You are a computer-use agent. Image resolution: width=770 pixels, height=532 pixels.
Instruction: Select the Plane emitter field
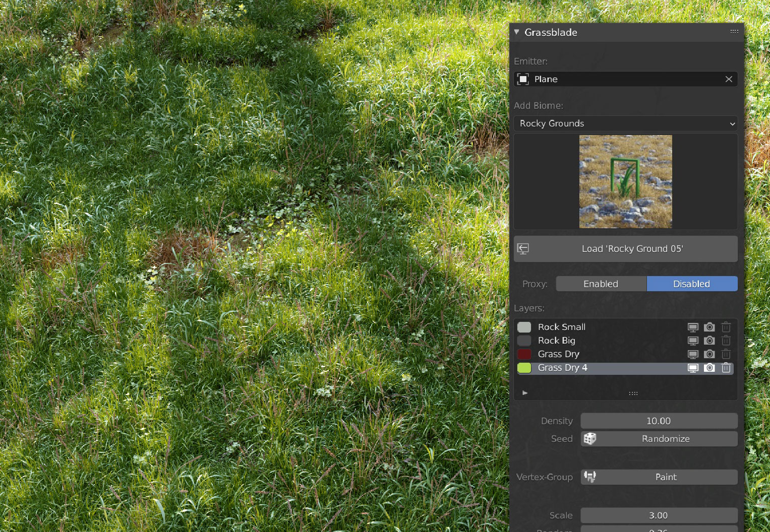(626, 79)
